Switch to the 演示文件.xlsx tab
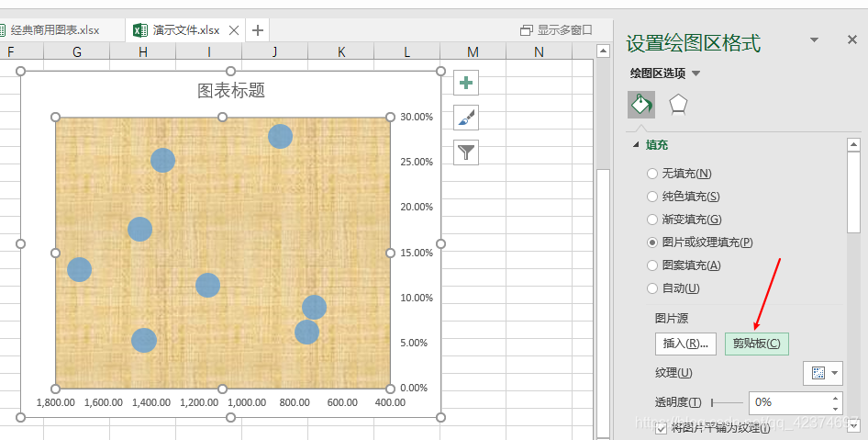The width and height of the screenshot is (868, 440). 186,30
